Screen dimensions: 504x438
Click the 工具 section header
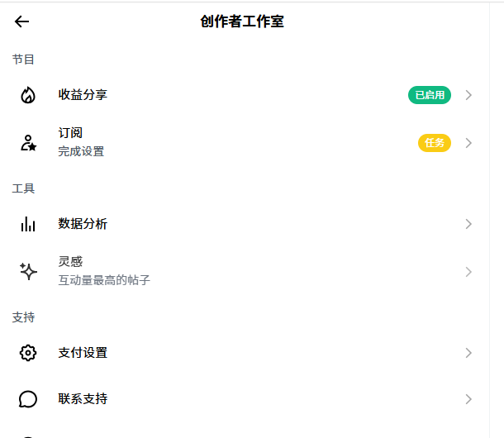(x=23, y=188)
